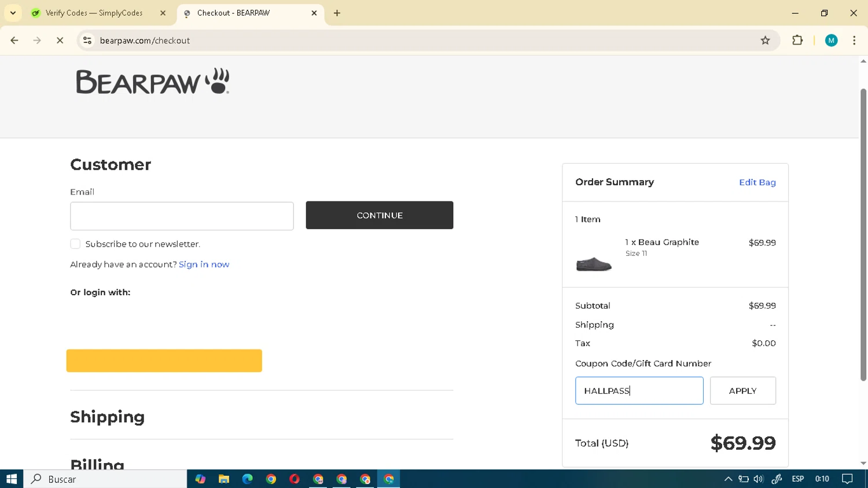Viewport: 868px width, 488px height.
Task: Open the Edit Bag link
Action: click(757, 182)
